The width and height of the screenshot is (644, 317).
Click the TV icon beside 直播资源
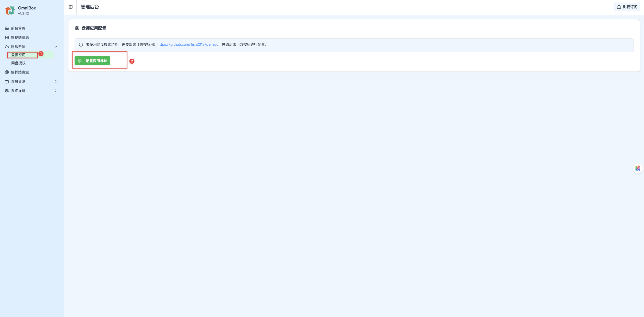(7, 81)
